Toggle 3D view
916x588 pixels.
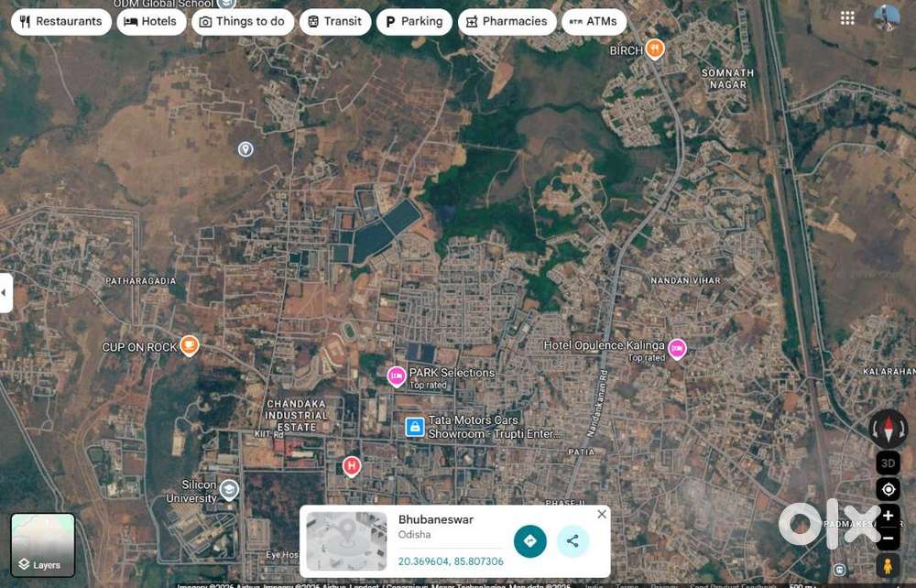tap(888, 463)
